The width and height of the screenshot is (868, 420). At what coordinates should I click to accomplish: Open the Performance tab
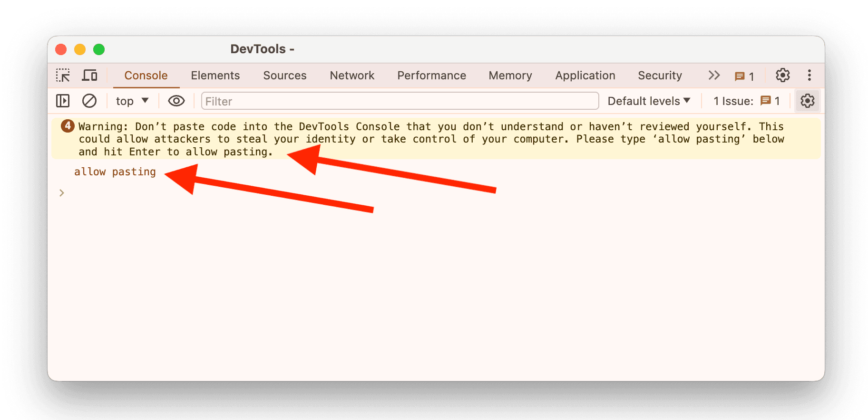(x=431, y=76)
